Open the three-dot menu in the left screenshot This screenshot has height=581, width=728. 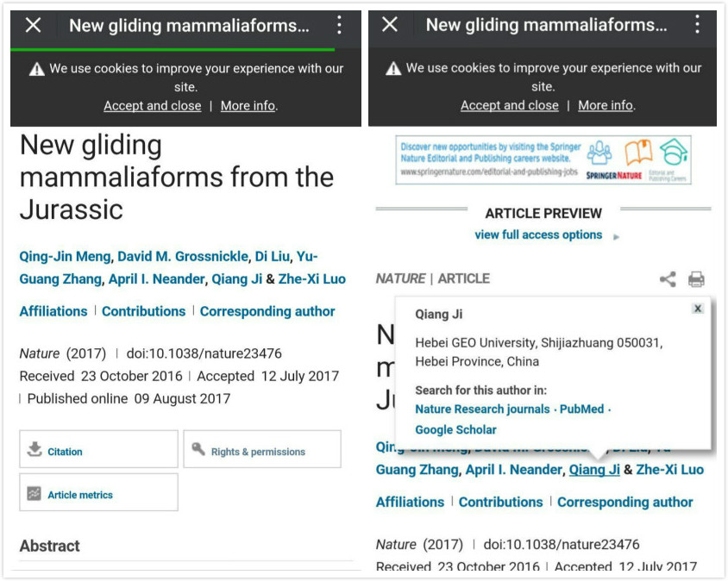(339, 25)
